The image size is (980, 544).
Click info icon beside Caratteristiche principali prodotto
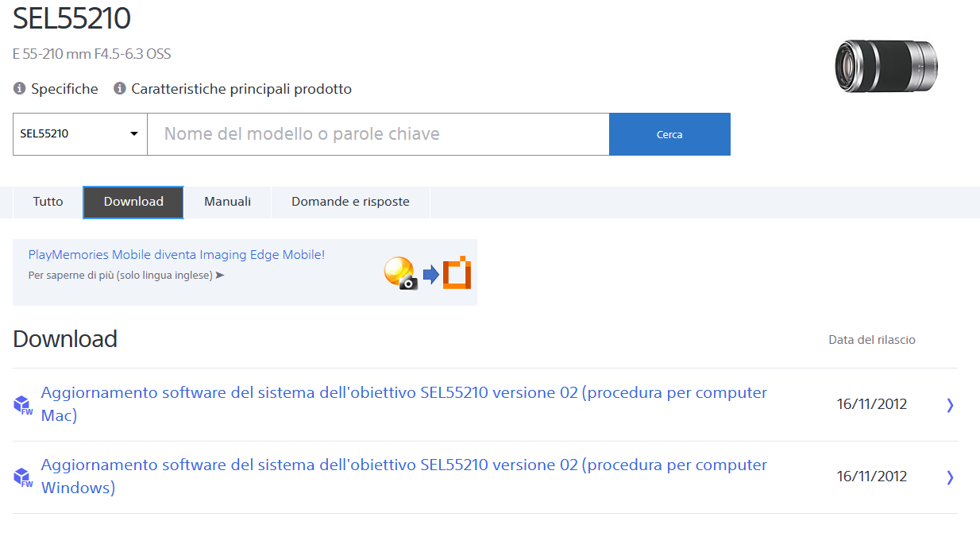click(x=120, y=89)
